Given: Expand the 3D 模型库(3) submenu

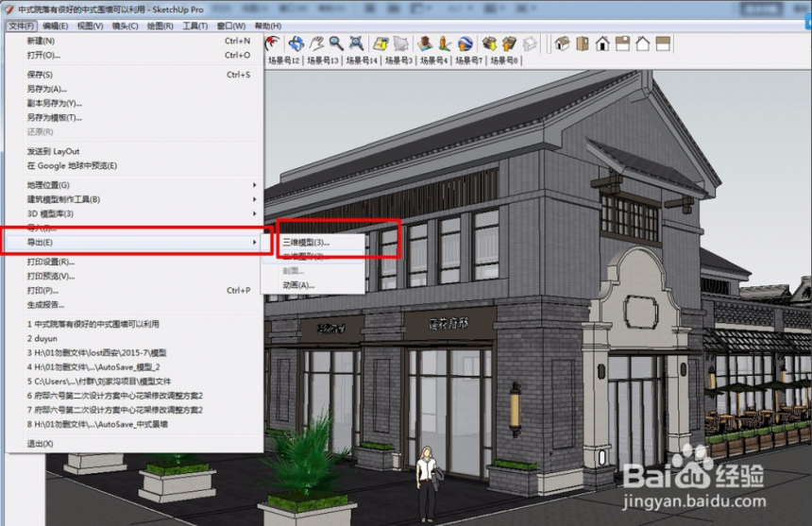Looking at the screenshot, I should 134,213.
